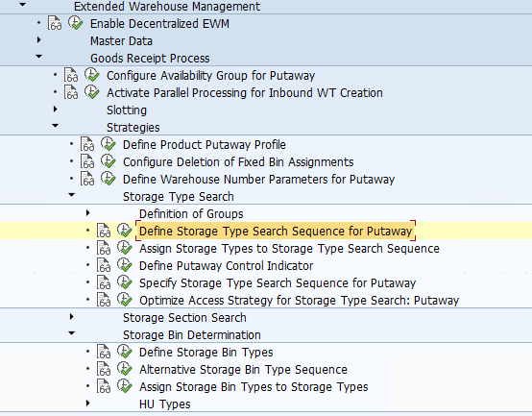Screen dimensions: 532x416
Task: Select Define Product Putaway Profile entry
Action: click(205, 144)
